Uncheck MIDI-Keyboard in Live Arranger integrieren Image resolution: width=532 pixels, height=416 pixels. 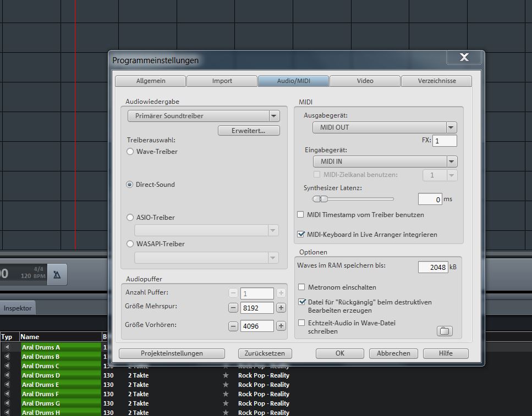pos(301,235)
